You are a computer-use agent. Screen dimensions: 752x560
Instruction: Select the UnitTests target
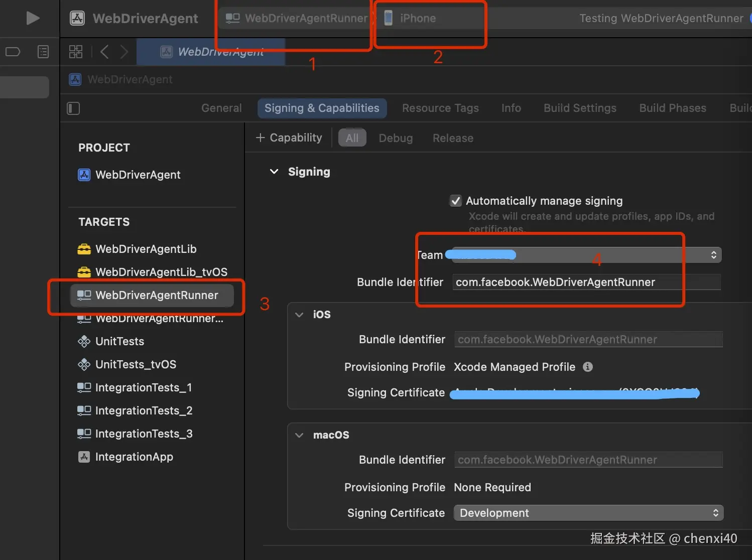click(x=111, y=341)
